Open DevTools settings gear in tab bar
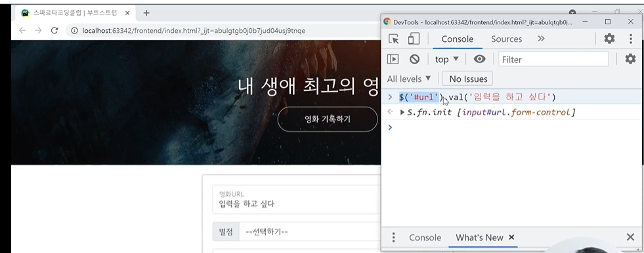The image size is (644, 253). tap(609, 39)
